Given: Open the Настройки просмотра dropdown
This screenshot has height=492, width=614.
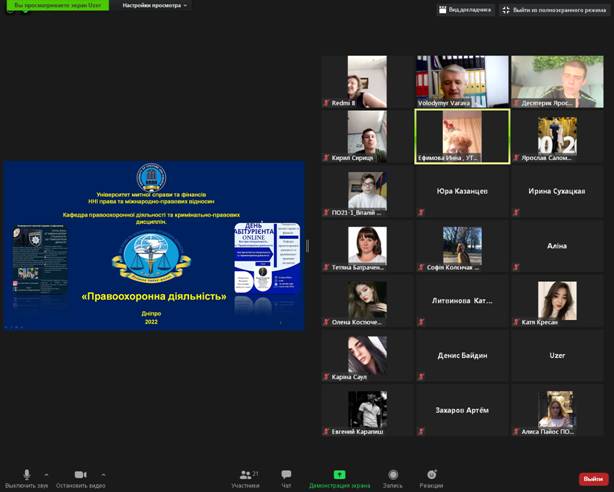Looking at the screenshot, I should (x=155, y=5).
